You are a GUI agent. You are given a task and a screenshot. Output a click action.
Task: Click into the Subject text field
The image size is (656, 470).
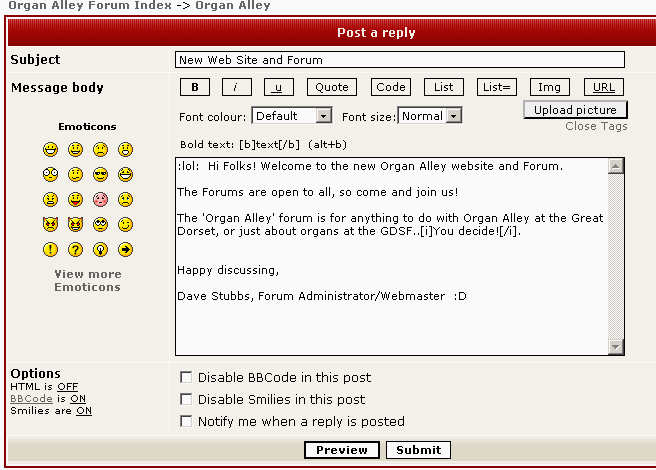point(399,60)
